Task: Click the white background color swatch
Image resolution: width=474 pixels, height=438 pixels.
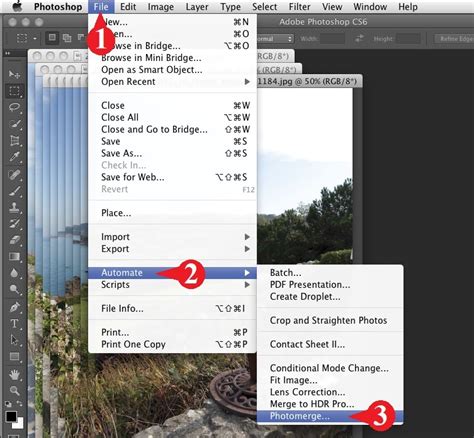Action: (x=19, y=424)
